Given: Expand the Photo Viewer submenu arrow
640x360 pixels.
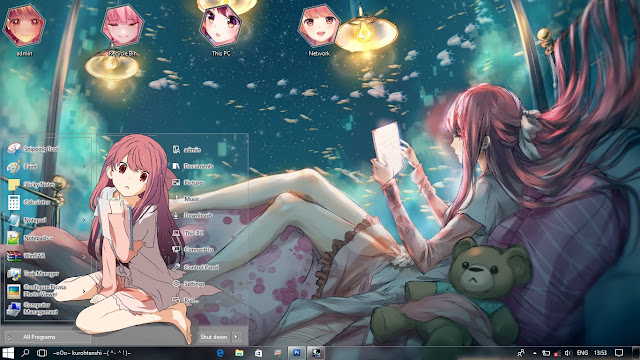Looking at the screenshot, I should coord(84,291).
